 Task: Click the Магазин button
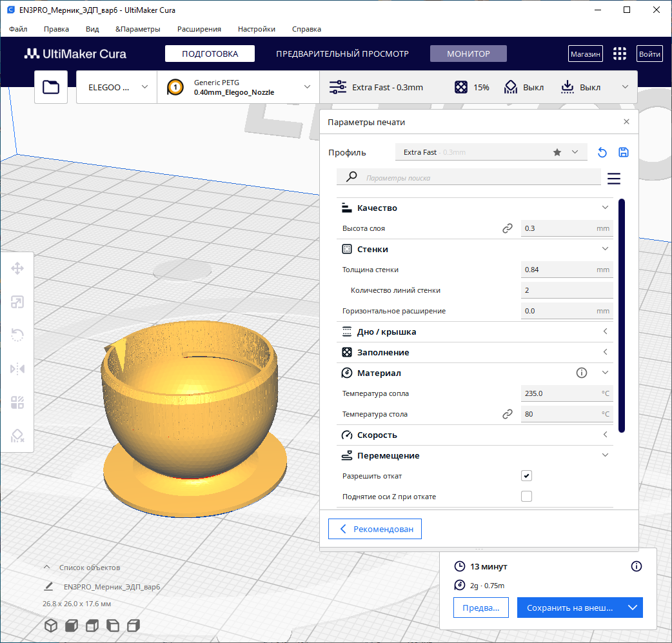[585, 54]
